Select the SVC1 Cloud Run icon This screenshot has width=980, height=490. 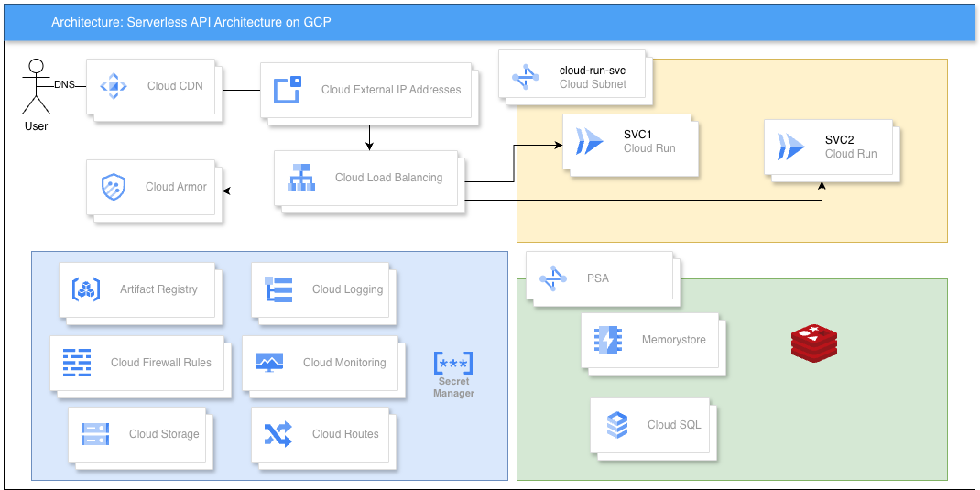pos(590,141)
